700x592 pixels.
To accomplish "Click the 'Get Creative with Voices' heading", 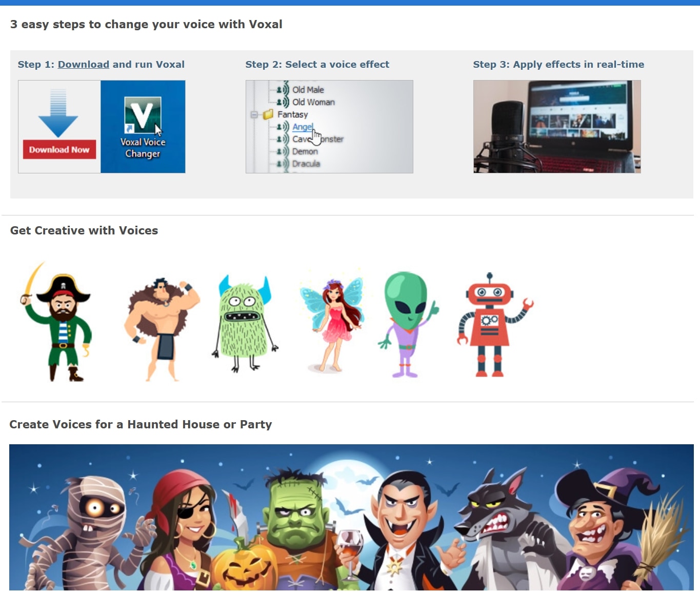I will tap(84, 231).
